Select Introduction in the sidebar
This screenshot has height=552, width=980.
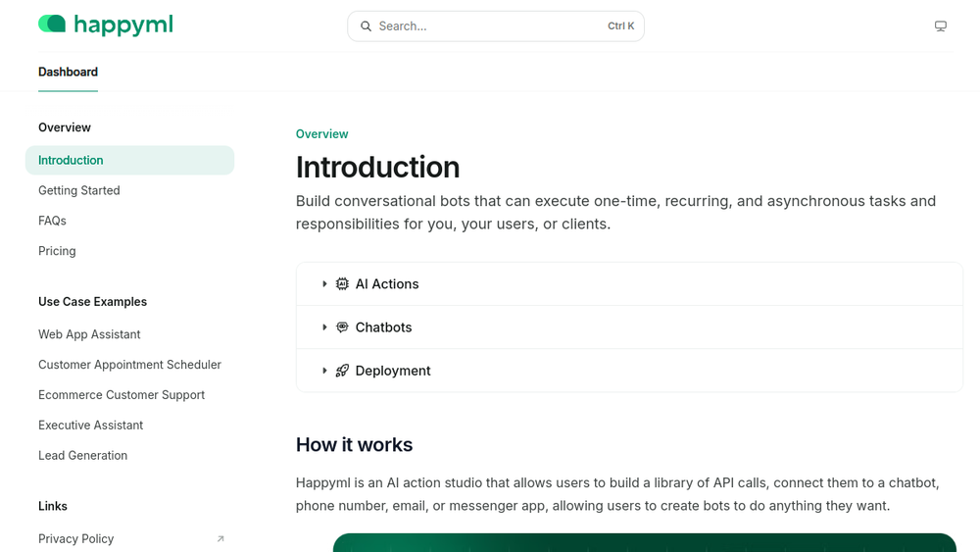point(130,160)
